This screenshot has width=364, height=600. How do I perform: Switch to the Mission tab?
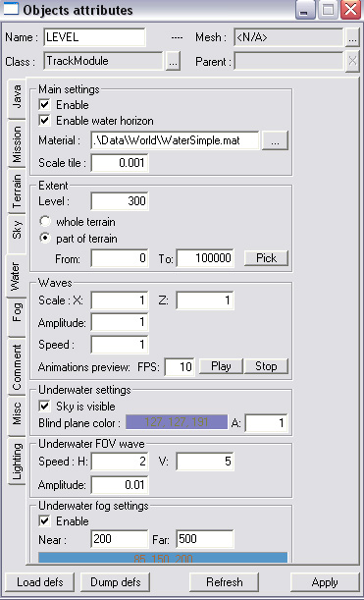click(x=17, y=144)
